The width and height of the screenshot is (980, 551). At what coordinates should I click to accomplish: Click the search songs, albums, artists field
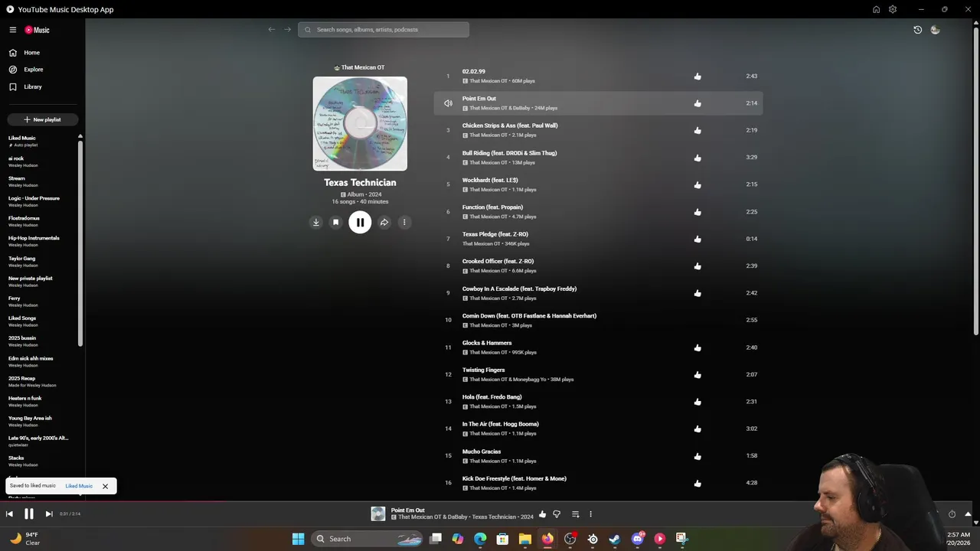pos(384,30)
